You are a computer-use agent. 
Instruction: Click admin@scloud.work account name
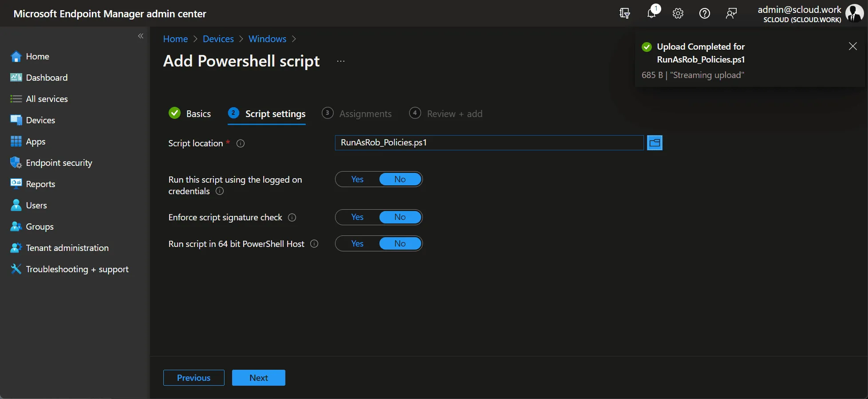click(799, 9)
